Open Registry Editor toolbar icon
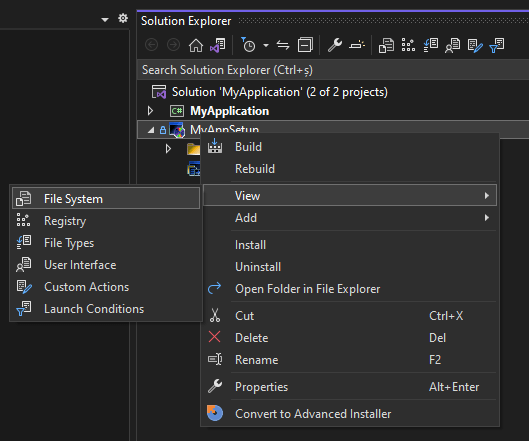 click(x=408, y=45)
